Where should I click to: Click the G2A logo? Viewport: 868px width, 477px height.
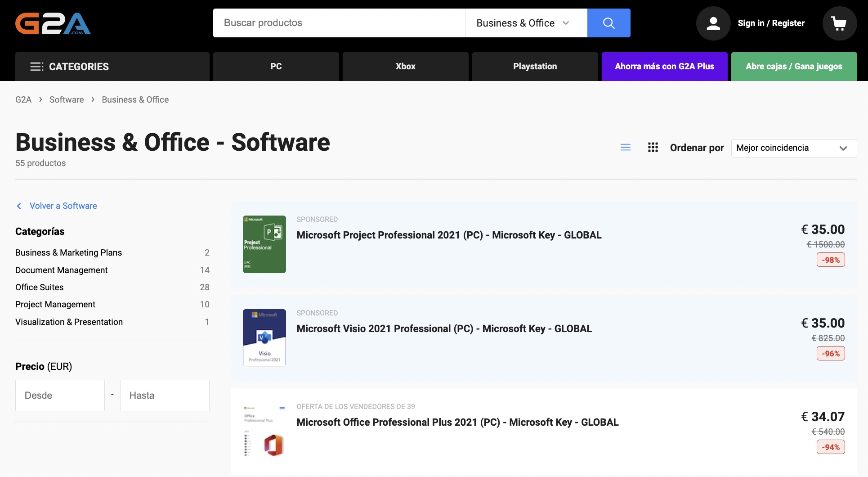point(53,23)
